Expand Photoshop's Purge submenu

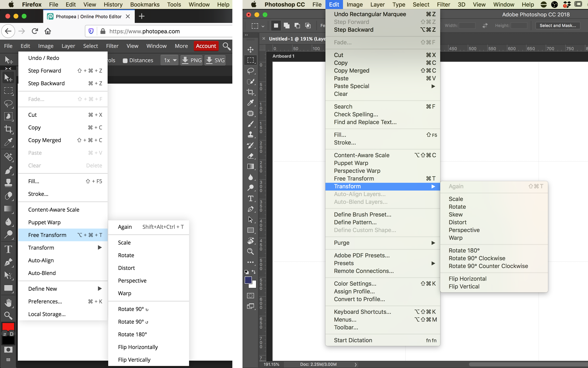pos(383,243)
